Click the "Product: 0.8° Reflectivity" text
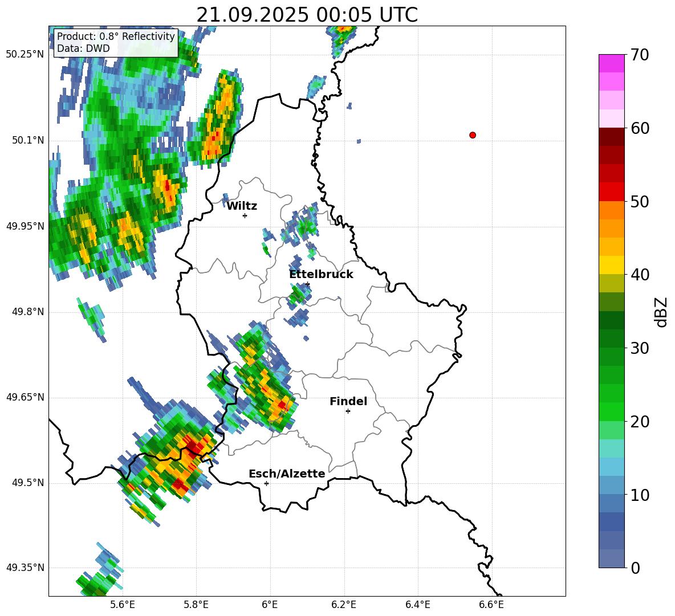 tap(116, 36)
